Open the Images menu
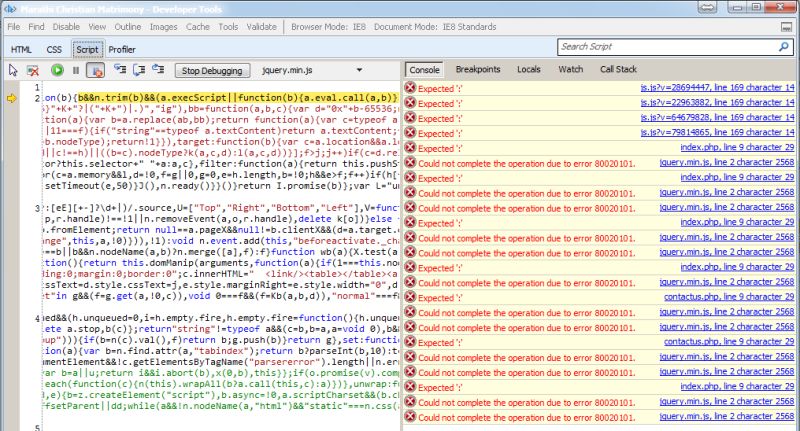 (x=163, y=27)
